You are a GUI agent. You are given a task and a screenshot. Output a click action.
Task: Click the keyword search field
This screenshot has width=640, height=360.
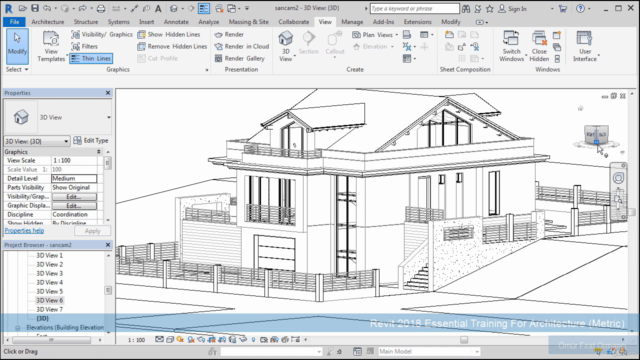click(415, 9)
